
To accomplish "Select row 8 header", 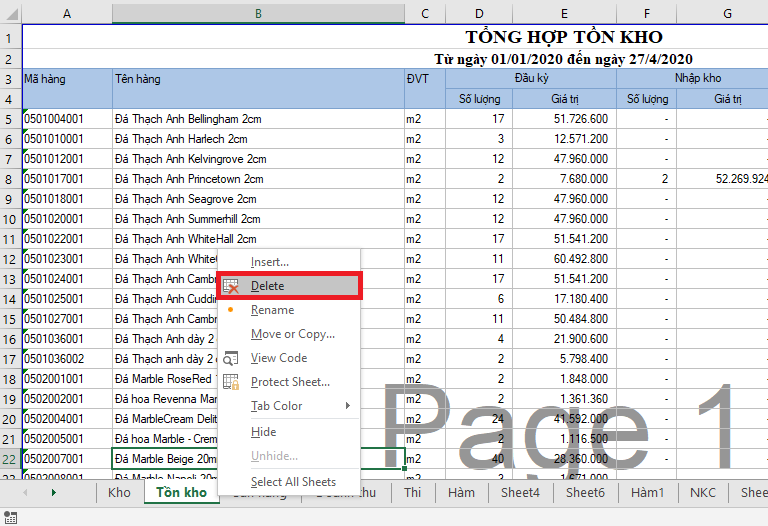I will click(x=10, y=179).
